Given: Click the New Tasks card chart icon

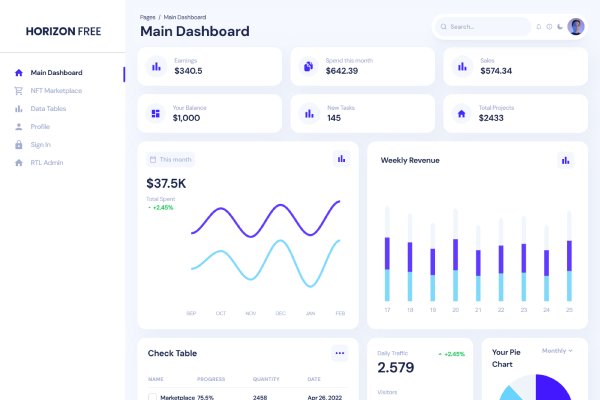Looking at the screenshot, I should 309,114.
